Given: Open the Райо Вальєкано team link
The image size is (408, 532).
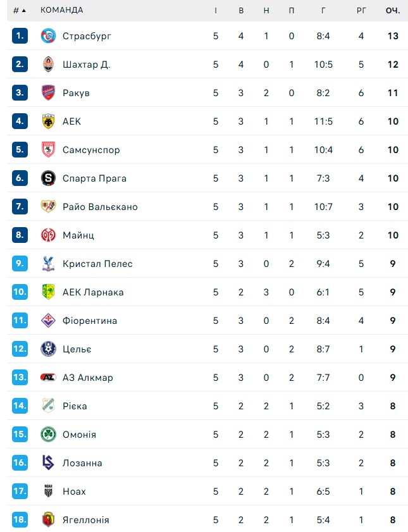Looking at the screenshot, I should click(100, 207).
